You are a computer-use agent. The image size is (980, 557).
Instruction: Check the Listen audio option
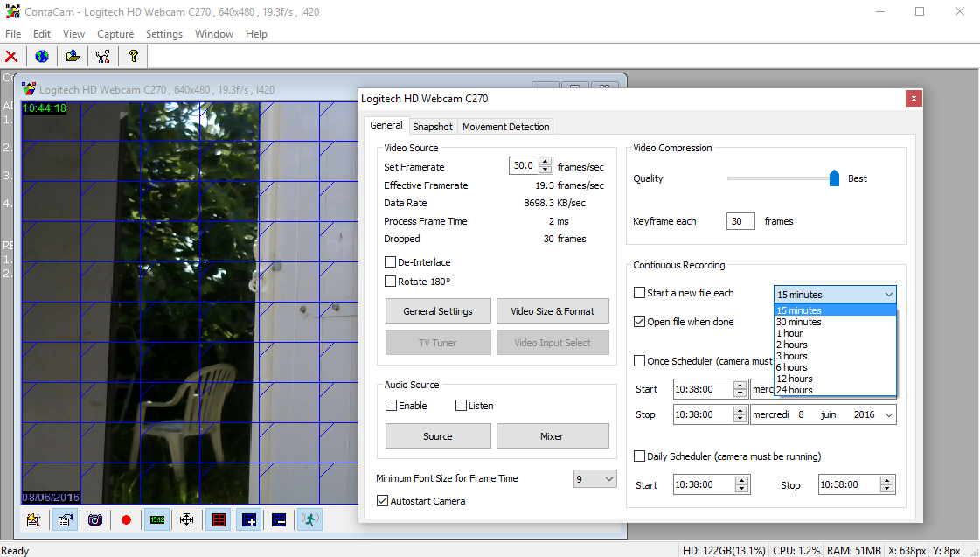462,406
